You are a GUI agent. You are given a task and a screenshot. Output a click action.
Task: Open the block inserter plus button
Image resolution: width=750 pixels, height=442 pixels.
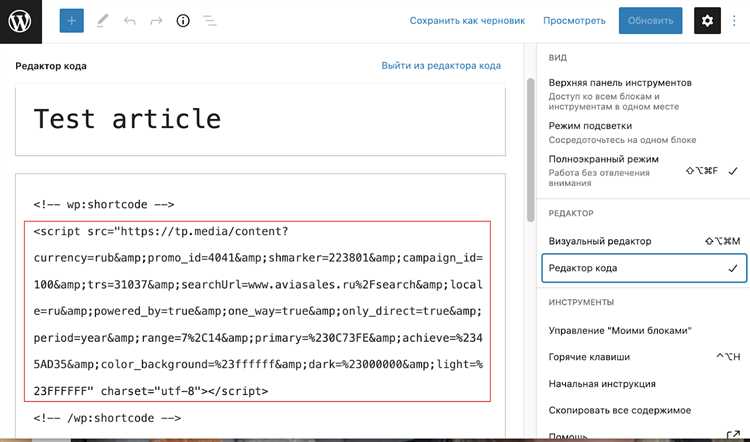(72, 21)
